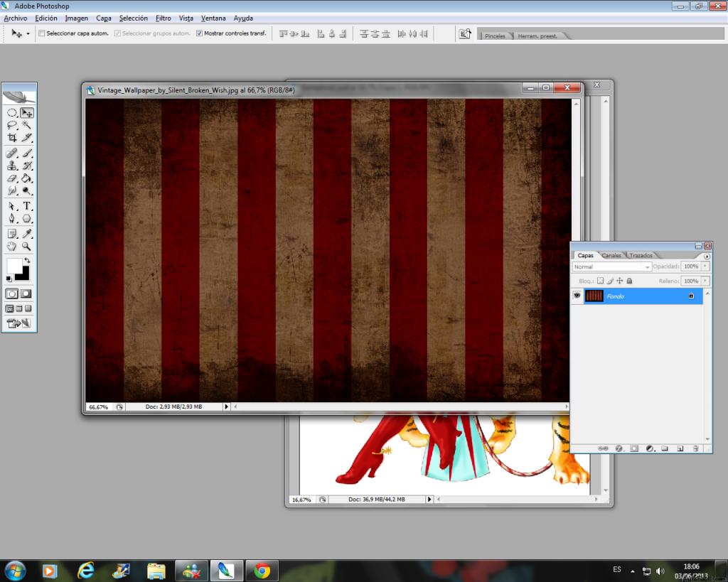Reset to default foreground and background colors
728x582 pixels.
click(9, 279)
